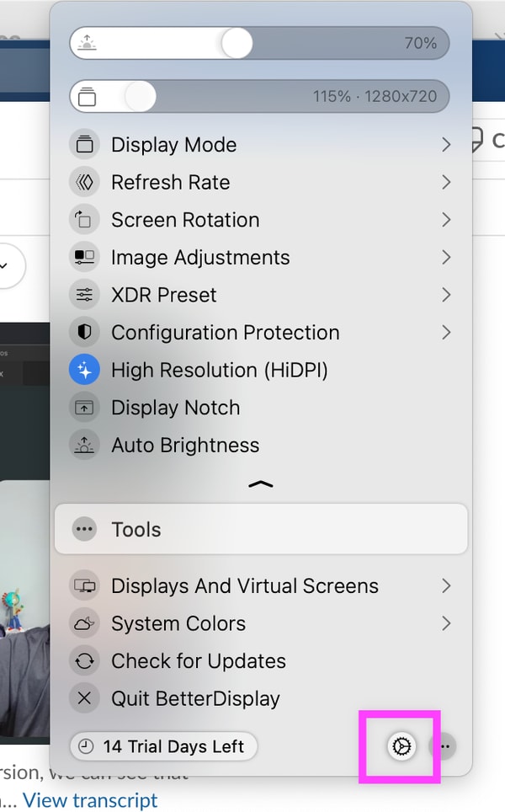Open settings with the gear icon

[x=401, y=745]
